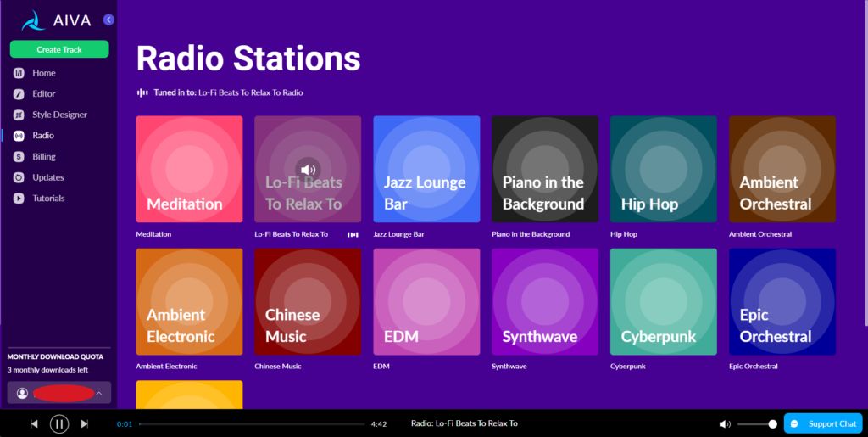Select the Cyberpunk radio station tile
Screen dimensions: 868x437
click(663, 301)
